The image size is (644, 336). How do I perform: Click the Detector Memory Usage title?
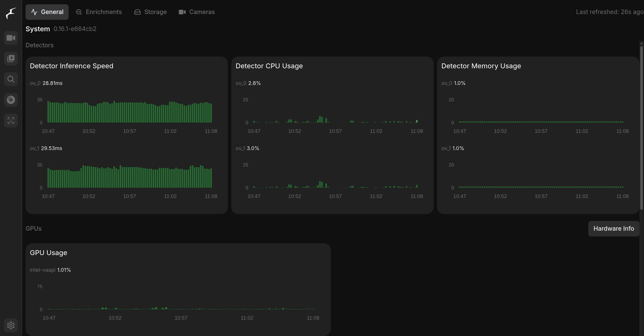481,66
